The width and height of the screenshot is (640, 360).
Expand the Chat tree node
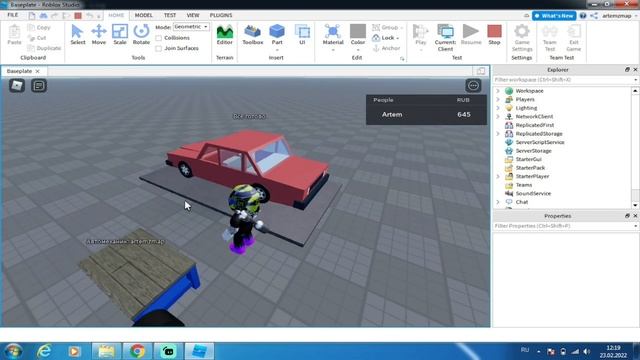tap(498, 202)
